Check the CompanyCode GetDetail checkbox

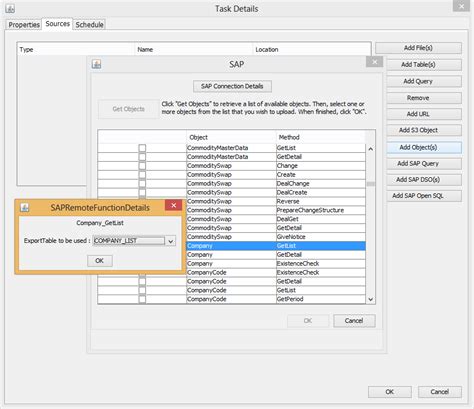[142, 281]
